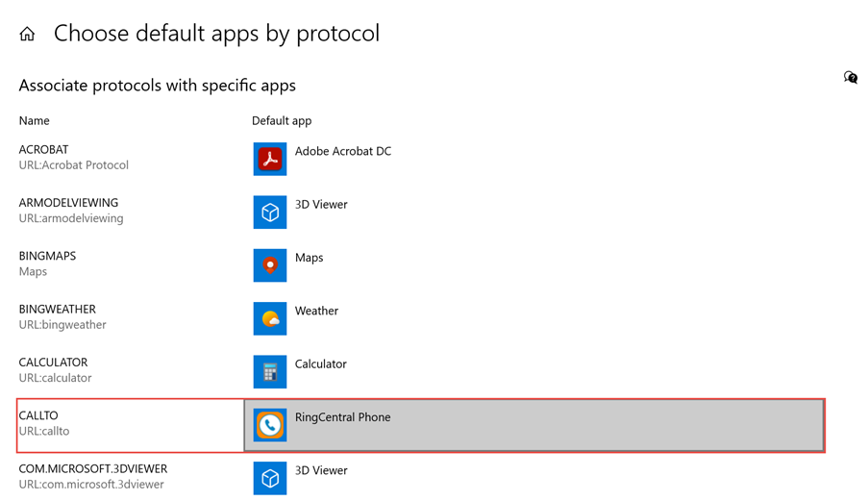Select 3D Viewer label for COM.MICROSOFT.3DVIEWER
This screenshot has width=868, height=501.
coord(321,470)
